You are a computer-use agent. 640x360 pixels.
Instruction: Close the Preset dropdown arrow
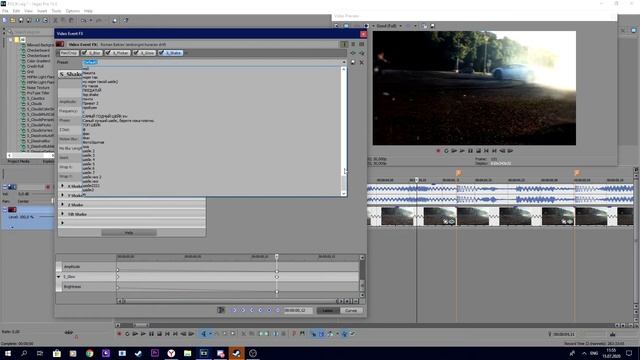click(344, 62)
